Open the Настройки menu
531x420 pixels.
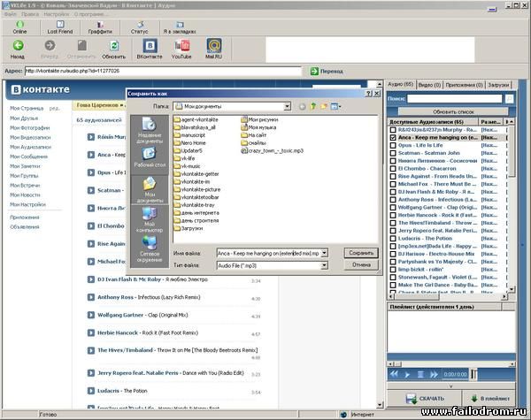pyautogui.click(x=57, y=14)
